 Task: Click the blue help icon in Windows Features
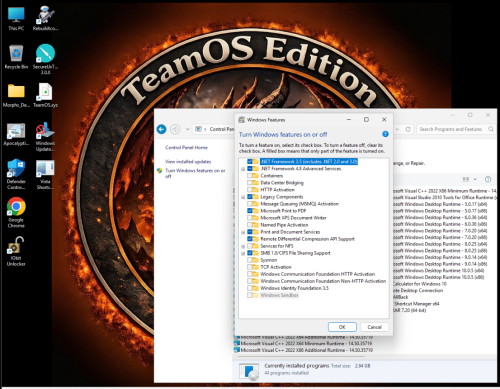coord(385,134)
